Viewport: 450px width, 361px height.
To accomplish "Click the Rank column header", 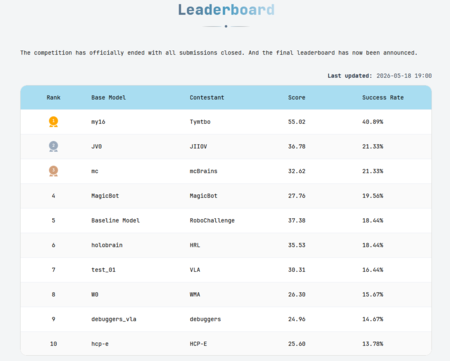I will (x=53, y=98).
